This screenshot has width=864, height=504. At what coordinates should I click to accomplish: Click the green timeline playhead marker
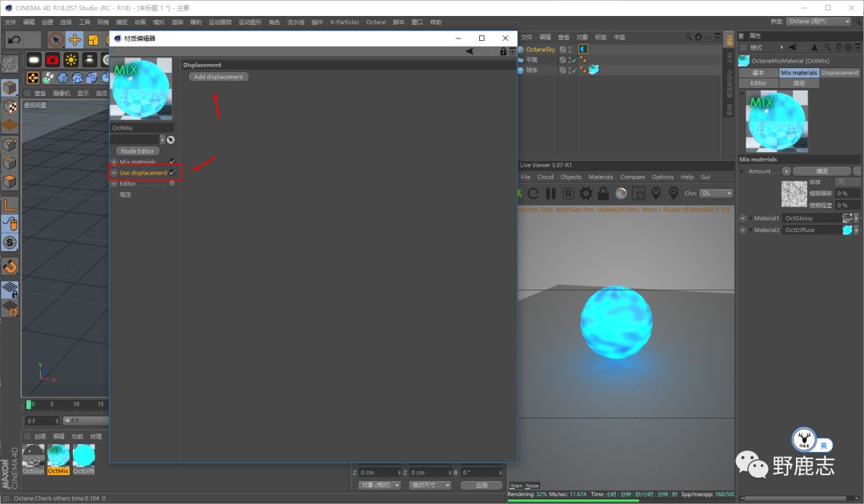[30, 405]
